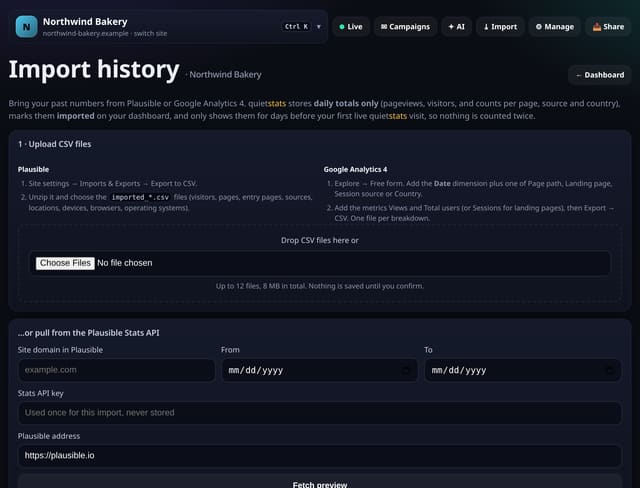Open the To date calendar picker icon
Screen dimensions: 640x488
pyautogui.click(x=609, y=370)
